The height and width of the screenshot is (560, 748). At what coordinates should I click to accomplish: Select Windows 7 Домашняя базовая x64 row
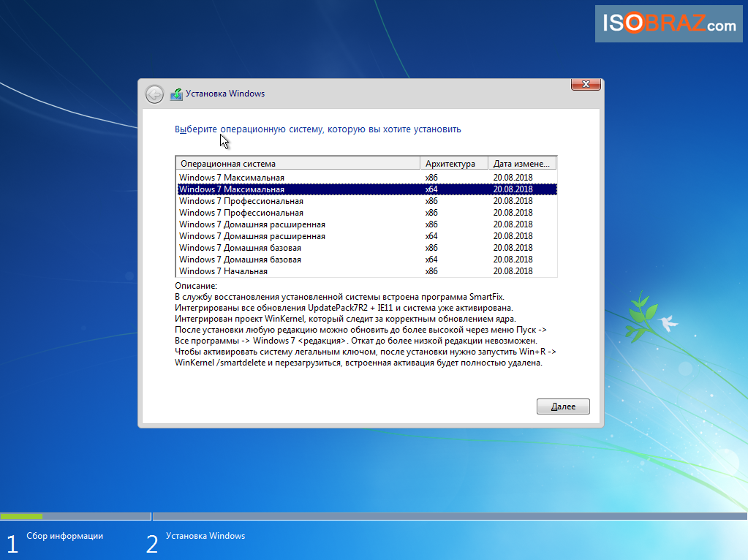(367, 260)
